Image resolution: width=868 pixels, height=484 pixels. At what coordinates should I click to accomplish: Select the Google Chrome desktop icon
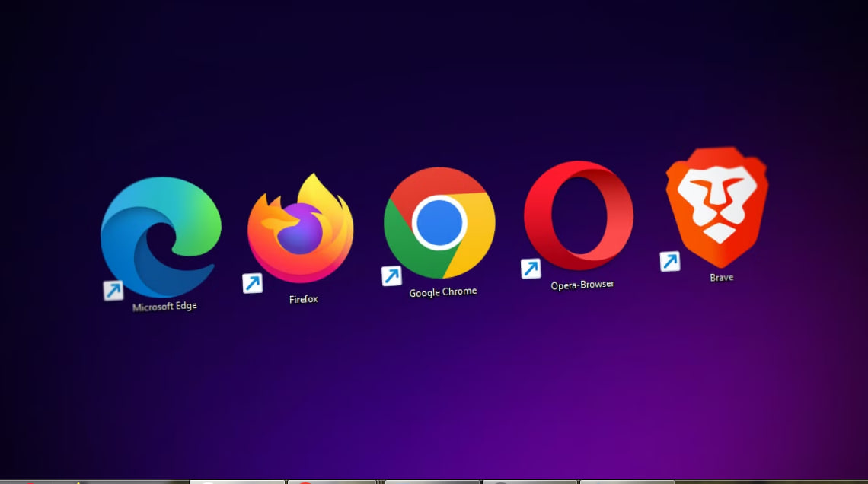[439, 223]
